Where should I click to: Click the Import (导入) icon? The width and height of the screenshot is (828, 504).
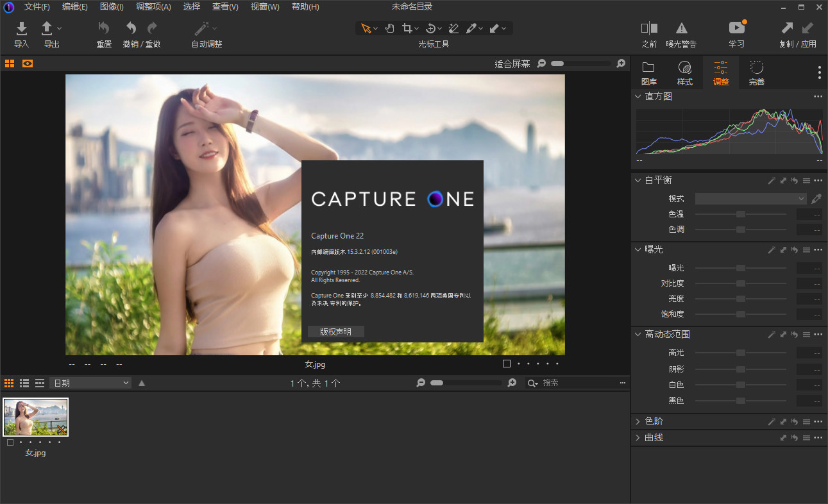point(22,29)
